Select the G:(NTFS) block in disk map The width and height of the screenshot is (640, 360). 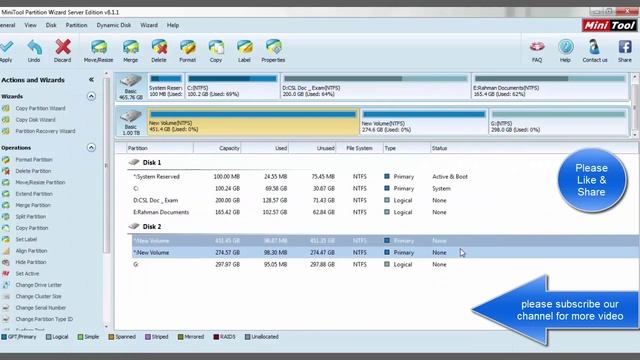pos(558,122)
